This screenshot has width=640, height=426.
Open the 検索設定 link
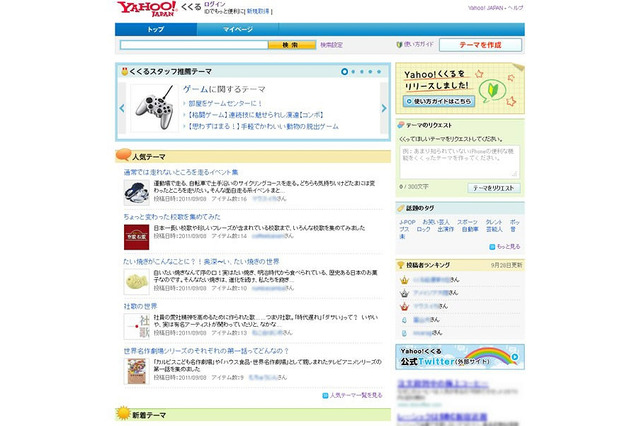(x=331, y=45)
